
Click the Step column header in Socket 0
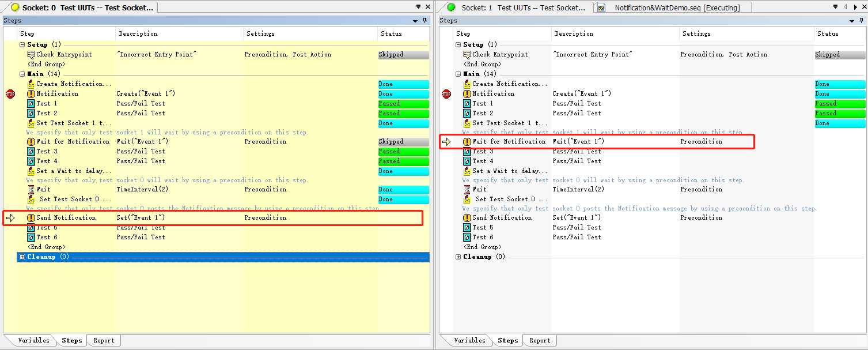pyautogui.click(x=66, y=33)
